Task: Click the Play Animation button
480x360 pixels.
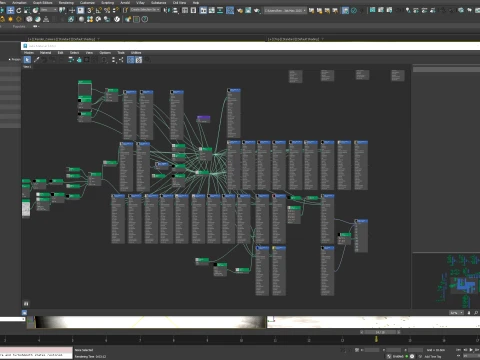Action: coord(471,350)
